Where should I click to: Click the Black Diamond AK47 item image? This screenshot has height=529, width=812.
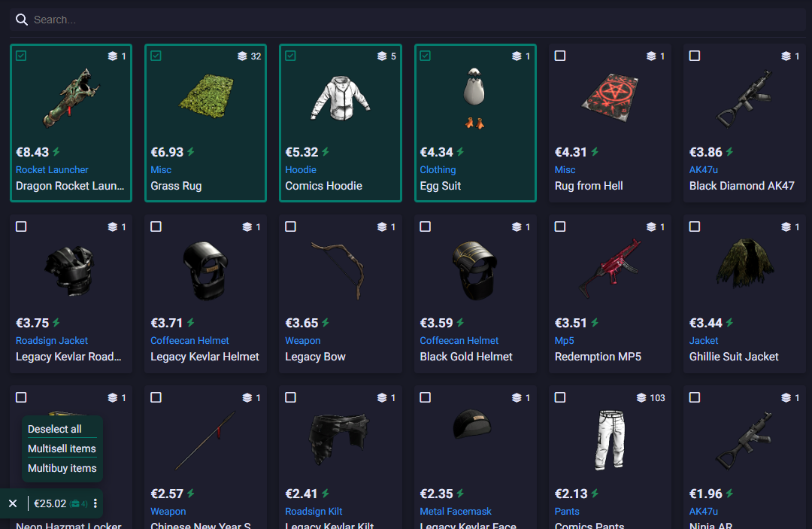tap(744, 99)
